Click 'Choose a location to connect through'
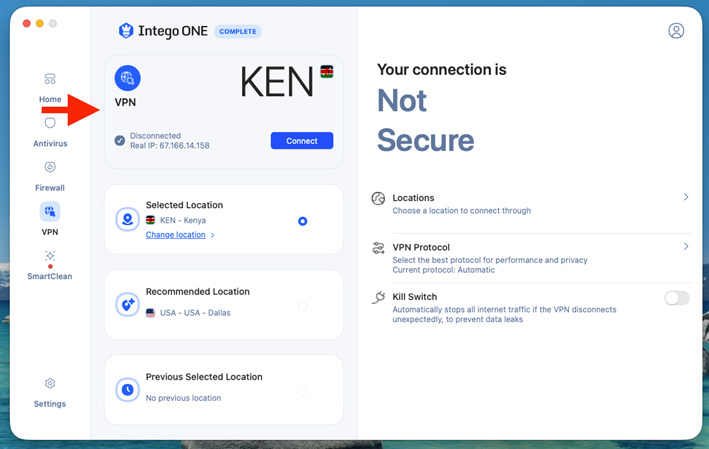The image size is (709, 449). click(462, 211)
